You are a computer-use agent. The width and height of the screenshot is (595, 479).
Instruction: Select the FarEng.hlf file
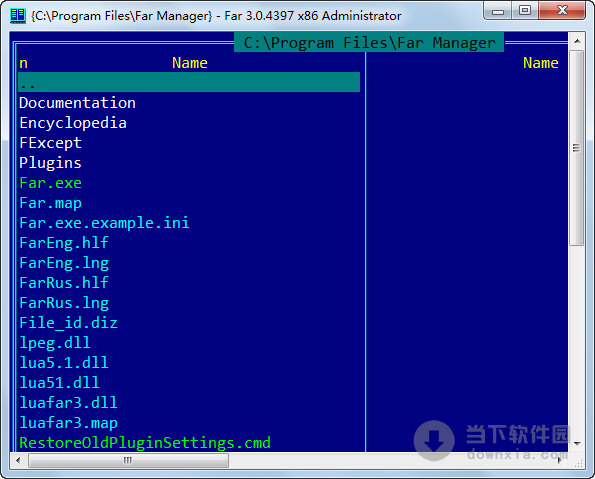click(64, 243)
